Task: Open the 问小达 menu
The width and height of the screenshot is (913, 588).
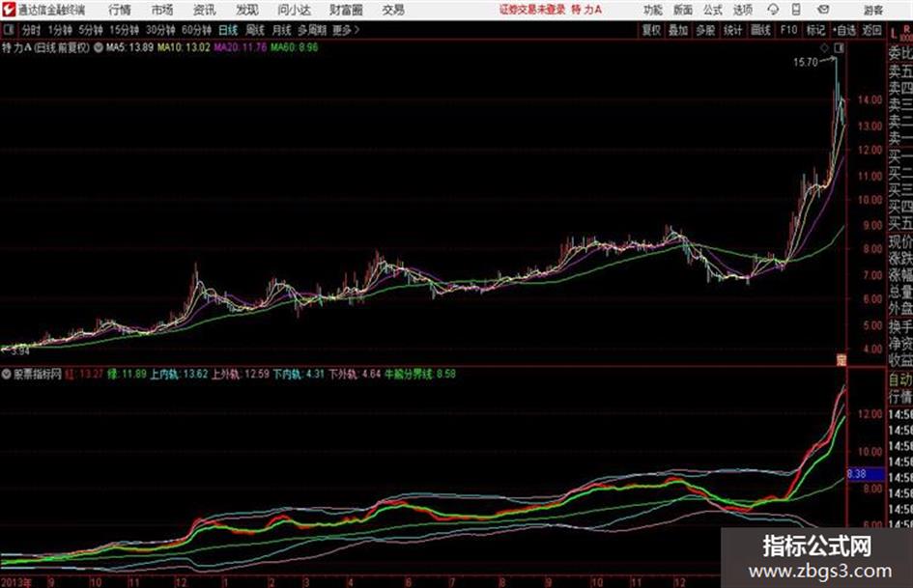Action: point(294,10)
